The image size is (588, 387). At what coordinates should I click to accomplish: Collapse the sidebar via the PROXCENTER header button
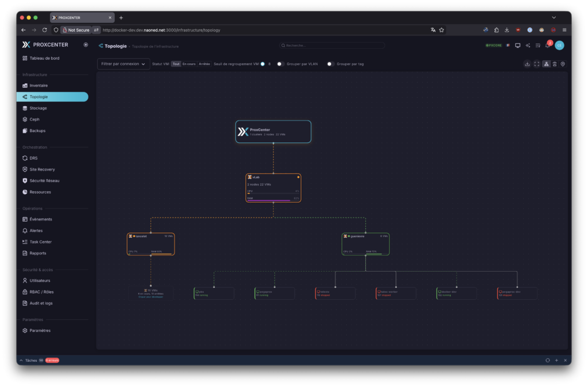86,44
